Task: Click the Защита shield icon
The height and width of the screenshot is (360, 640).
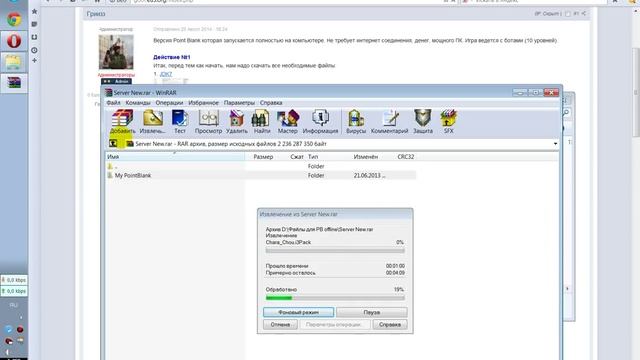Action: [x=423, y=122]
